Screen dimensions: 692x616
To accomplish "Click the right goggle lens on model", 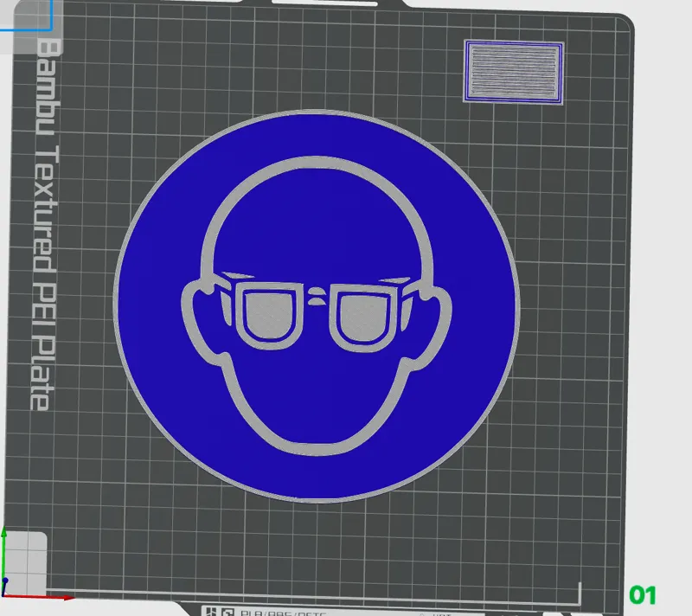I will tap(363, 318).
